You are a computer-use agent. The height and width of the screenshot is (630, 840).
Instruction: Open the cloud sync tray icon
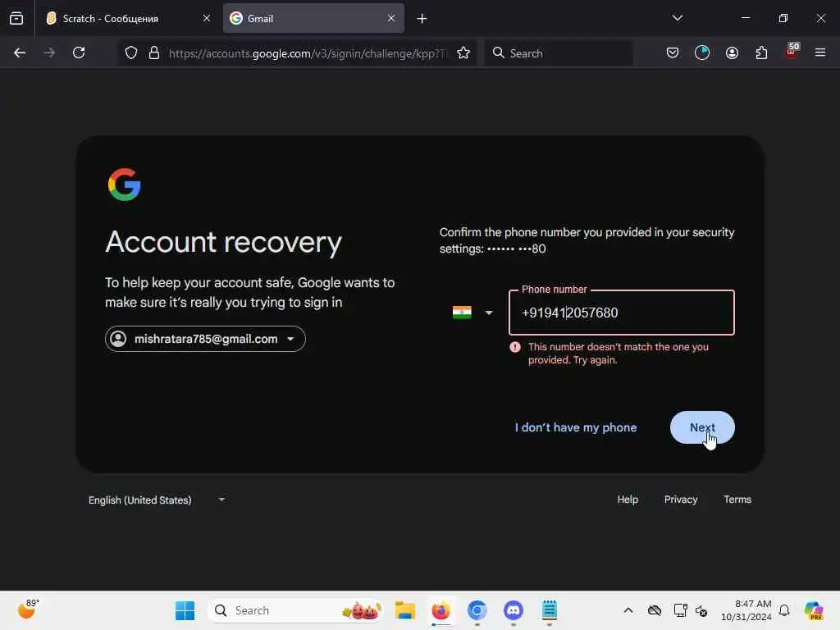point(654,610)
